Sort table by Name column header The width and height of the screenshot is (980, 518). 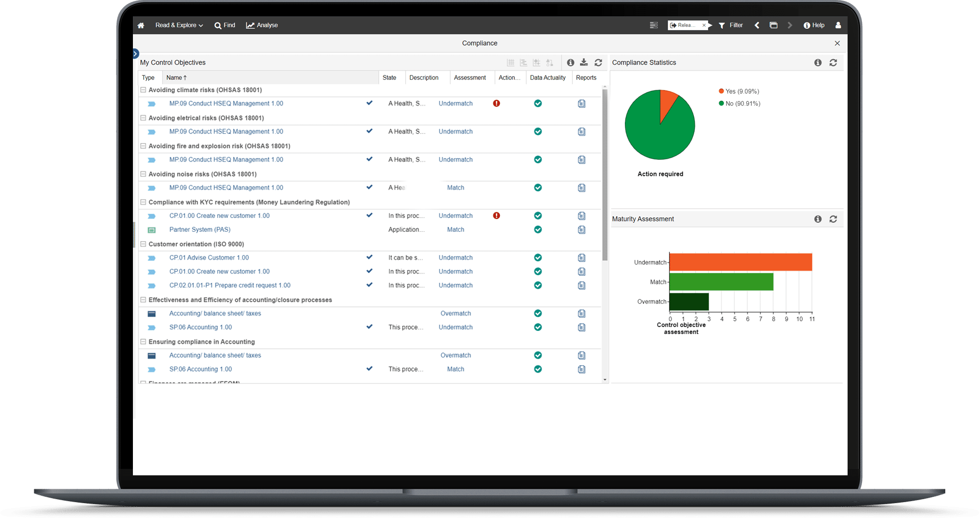click(176, 77)
